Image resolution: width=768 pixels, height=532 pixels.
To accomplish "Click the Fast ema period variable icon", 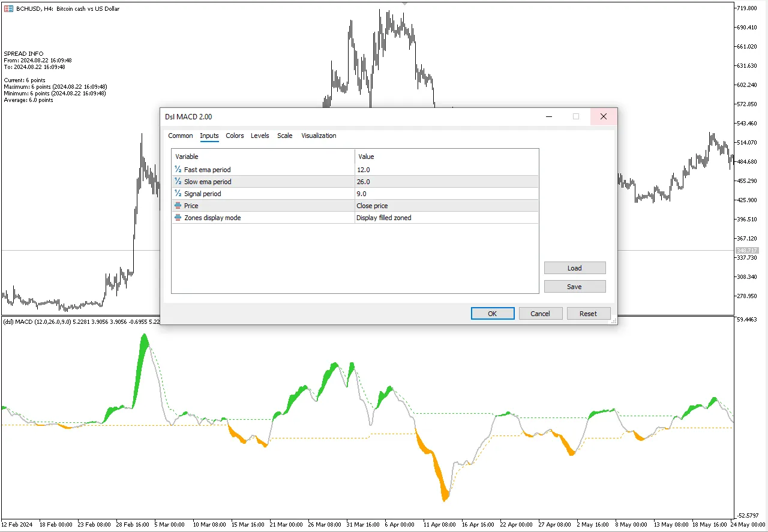I will coord(178,170).
